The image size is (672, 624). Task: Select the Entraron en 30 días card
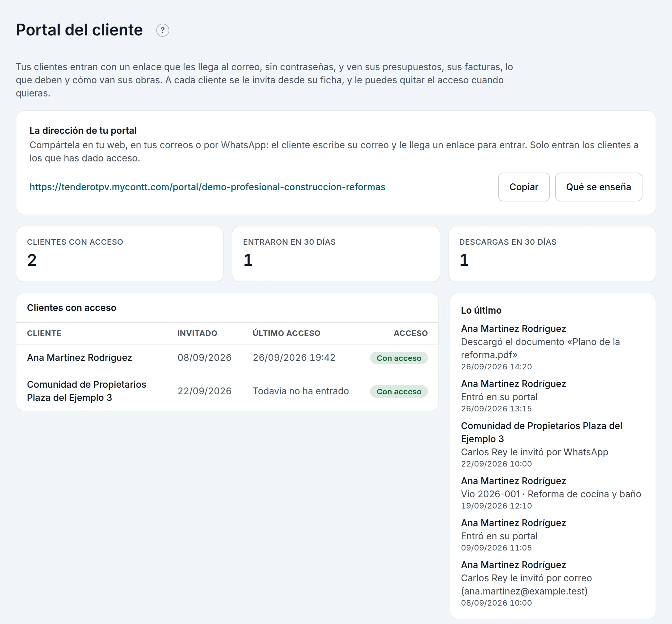click(336, 254)
